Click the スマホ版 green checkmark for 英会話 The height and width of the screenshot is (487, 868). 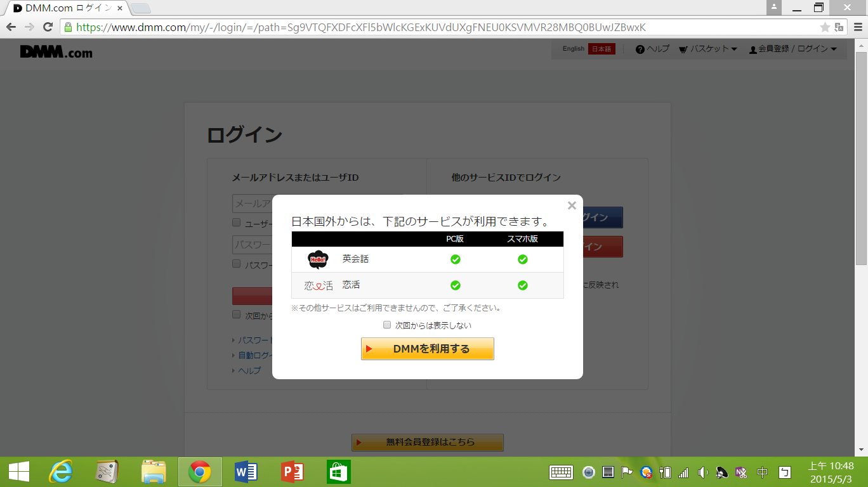click(x=522, y=259)
